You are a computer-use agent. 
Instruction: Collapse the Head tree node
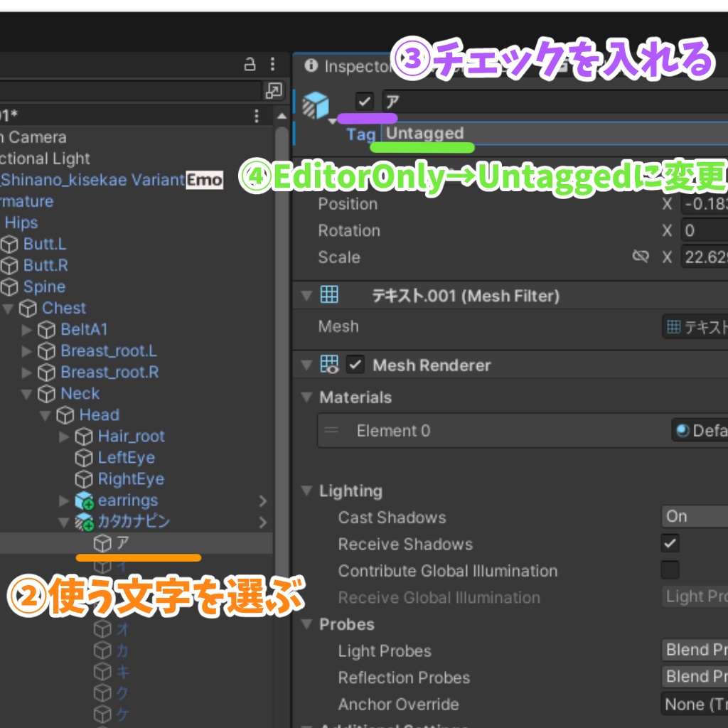[45, 415]
